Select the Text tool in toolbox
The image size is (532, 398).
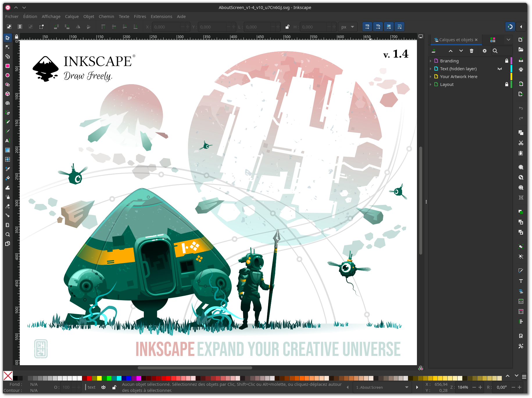[x=8, y=141]
